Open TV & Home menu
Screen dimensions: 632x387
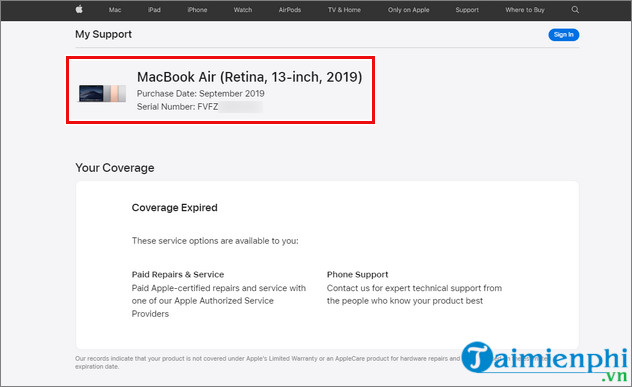click(x=344, y=10)
